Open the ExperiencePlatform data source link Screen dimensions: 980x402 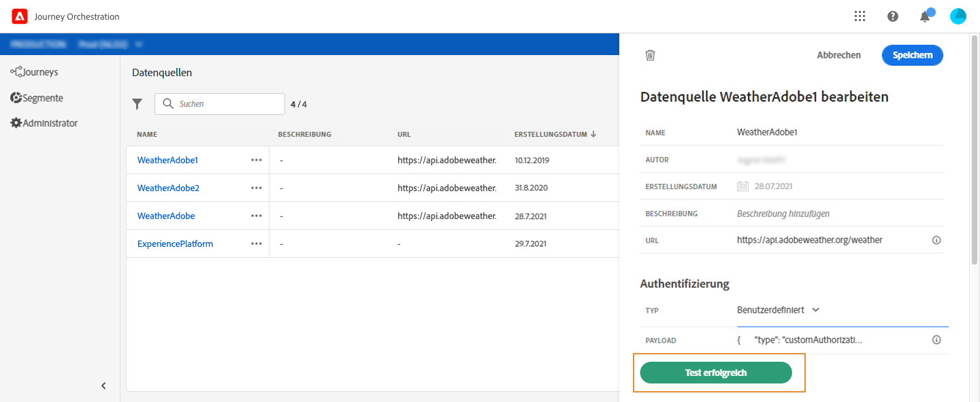175,244
